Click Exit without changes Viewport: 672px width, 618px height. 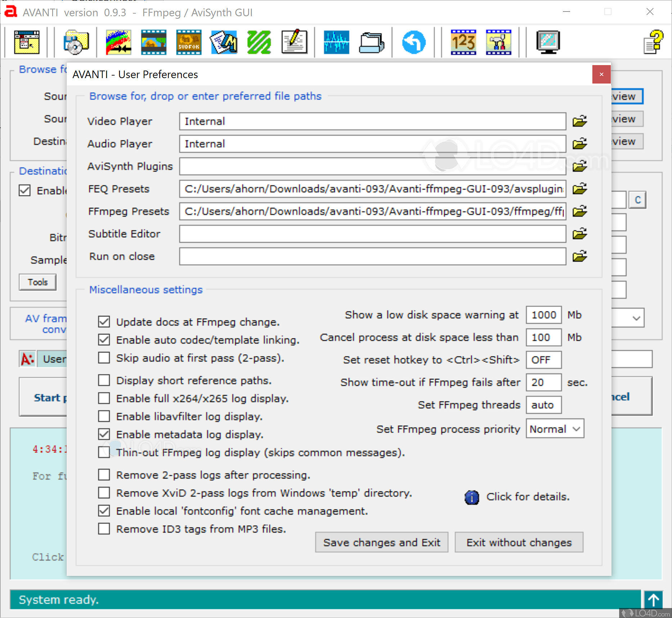519,542
